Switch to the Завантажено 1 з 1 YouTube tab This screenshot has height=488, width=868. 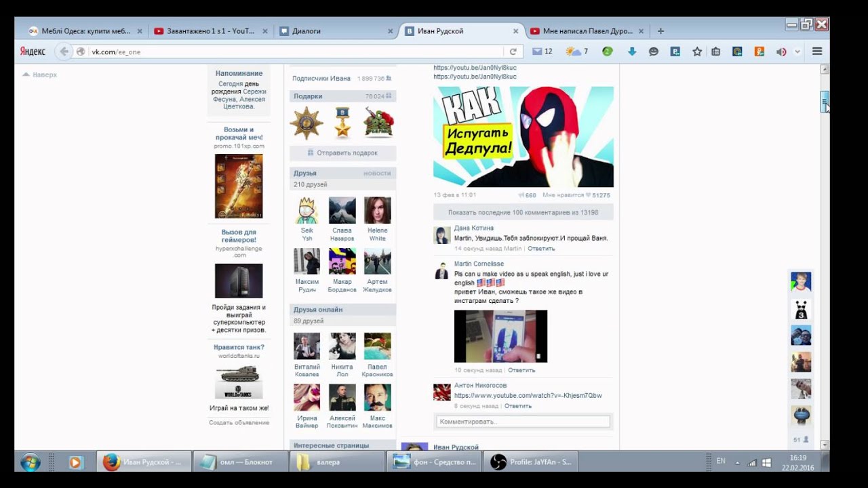(x=211, y=30)
